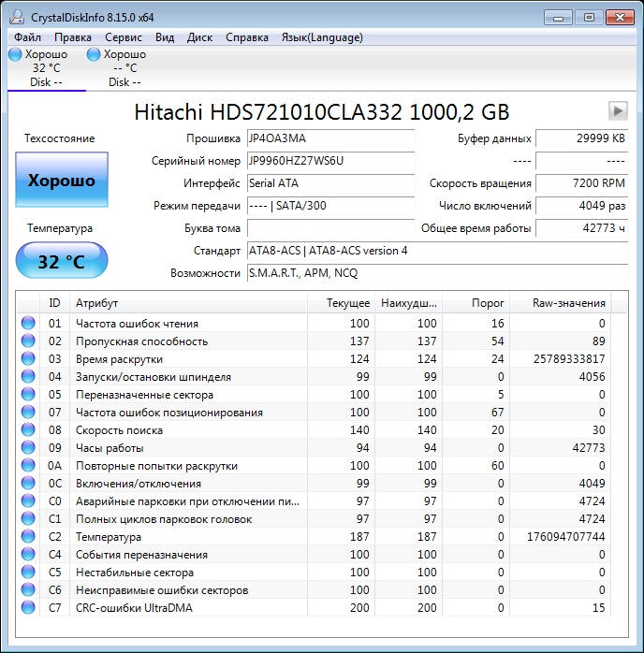Click the Raw-значения column header
This screenshot has width=644, height=653.
click(561, 303)
